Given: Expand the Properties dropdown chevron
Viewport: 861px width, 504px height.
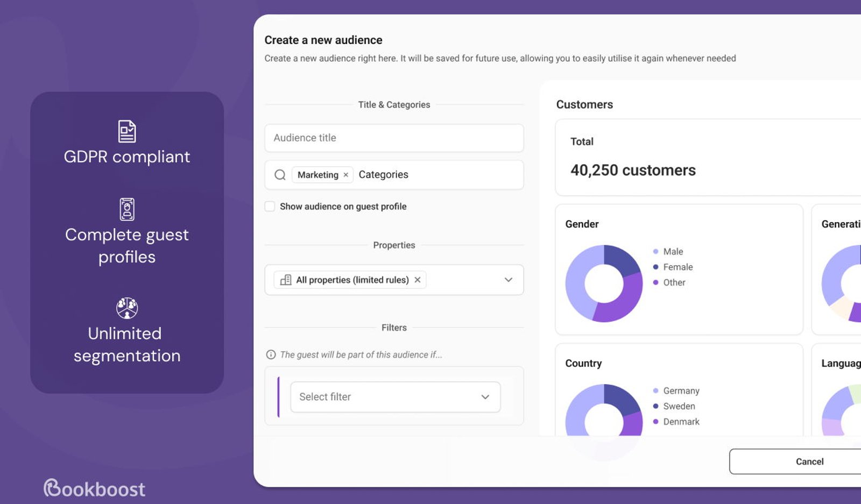Looking at the screenshot, I should [509, 280].
